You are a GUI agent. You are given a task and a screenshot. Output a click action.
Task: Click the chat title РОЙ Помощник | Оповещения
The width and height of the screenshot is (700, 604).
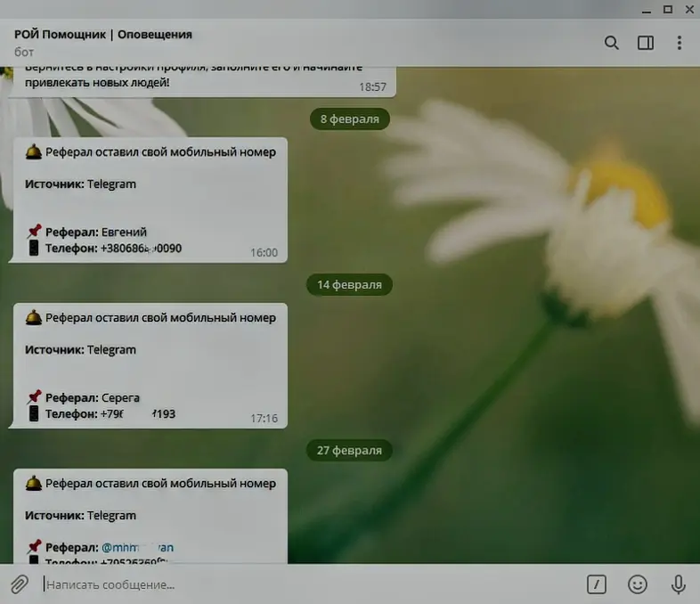click(103, 35)
